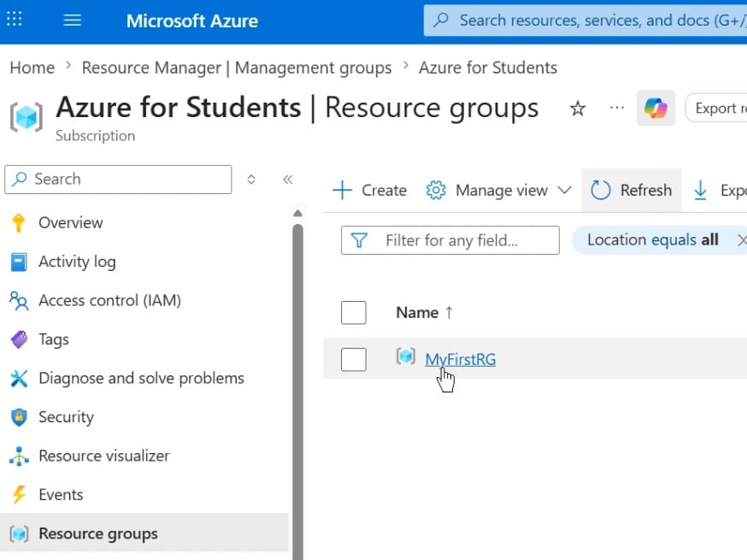747x560 pixels.
Task: Open the hamburger portal menu
Action: click(x=73, y=20)
